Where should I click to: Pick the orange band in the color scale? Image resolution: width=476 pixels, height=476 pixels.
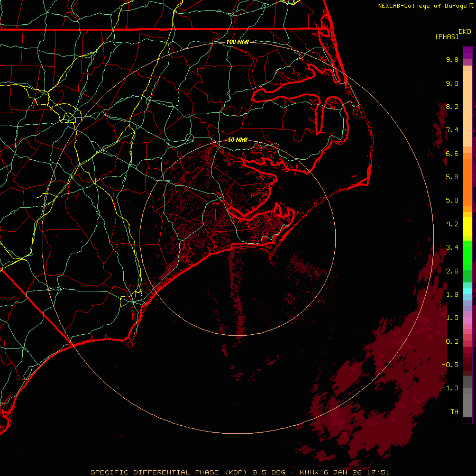[x=467, y=182]
